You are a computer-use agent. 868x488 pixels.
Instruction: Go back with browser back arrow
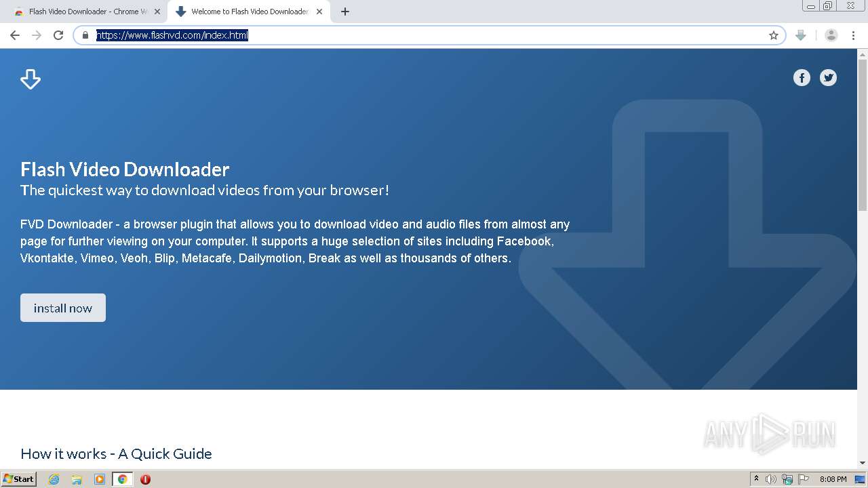coord(15,35)
